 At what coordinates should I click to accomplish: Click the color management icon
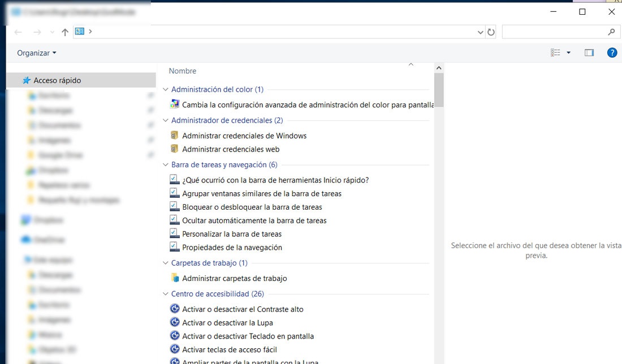(x=174, y=104)
